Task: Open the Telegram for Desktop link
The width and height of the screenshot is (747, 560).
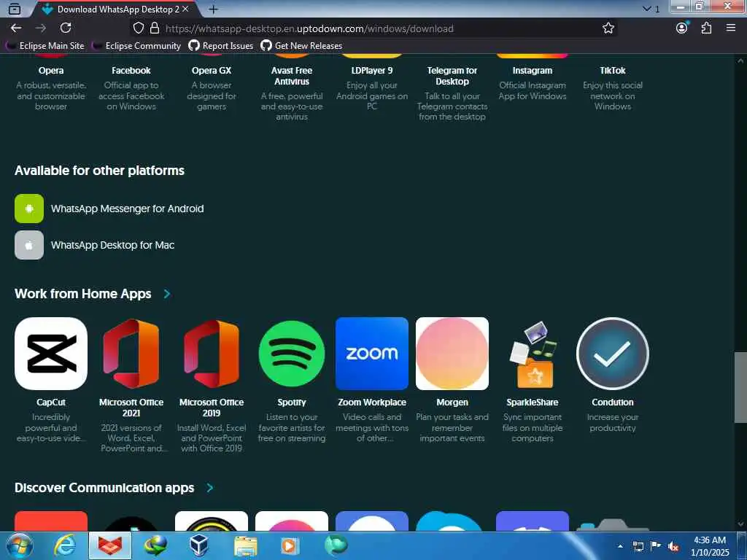Action: pos(452,76)
